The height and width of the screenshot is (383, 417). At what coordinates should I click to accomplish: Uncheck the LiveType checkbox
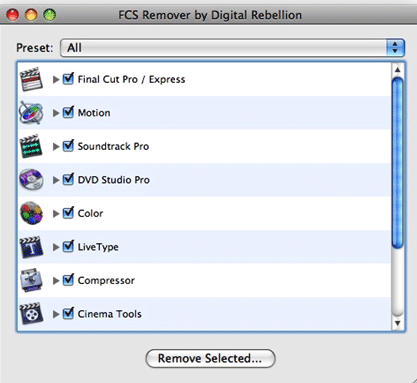pyautogui.click(x=68, y=247)
